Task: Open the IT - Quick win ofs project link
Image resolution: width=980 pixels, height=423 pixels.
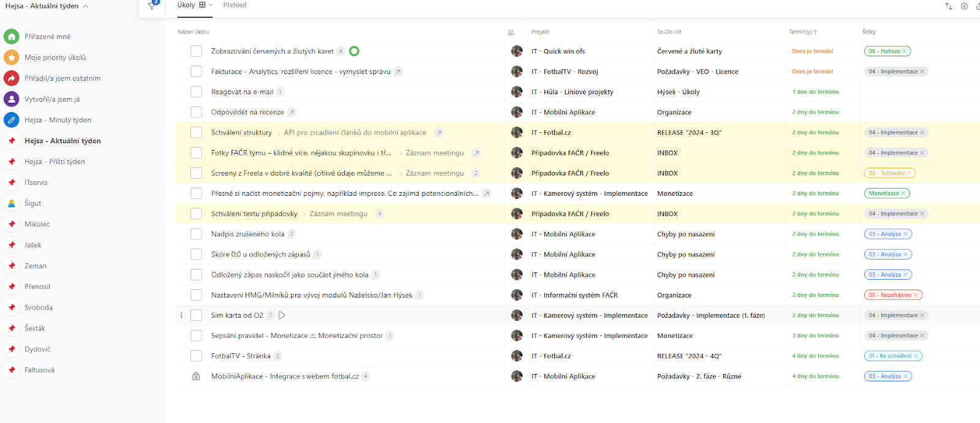Action: click(x=558, y=51)
